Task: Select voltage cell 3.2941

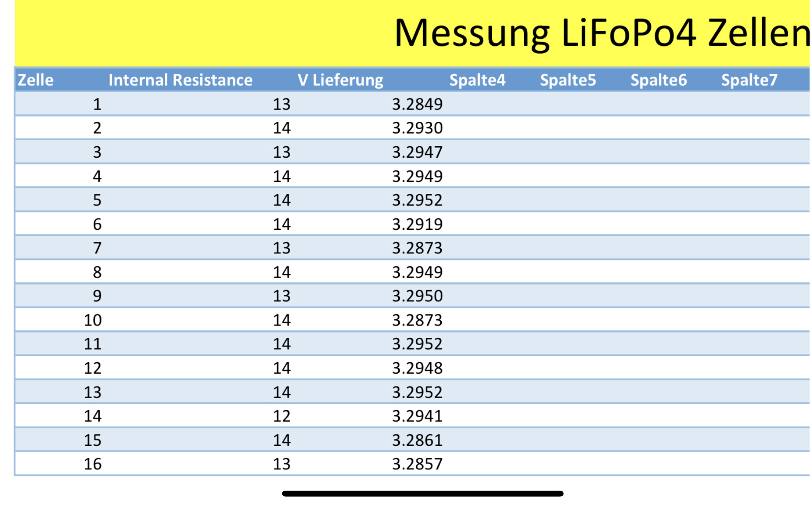Action: click(x=417, y=416)
